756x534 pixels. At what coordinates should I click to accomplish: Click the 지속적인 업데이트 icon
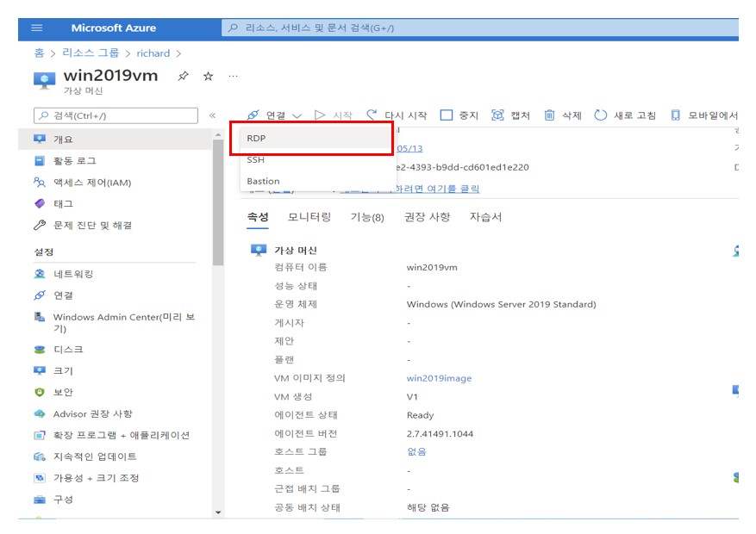(40, 456)
